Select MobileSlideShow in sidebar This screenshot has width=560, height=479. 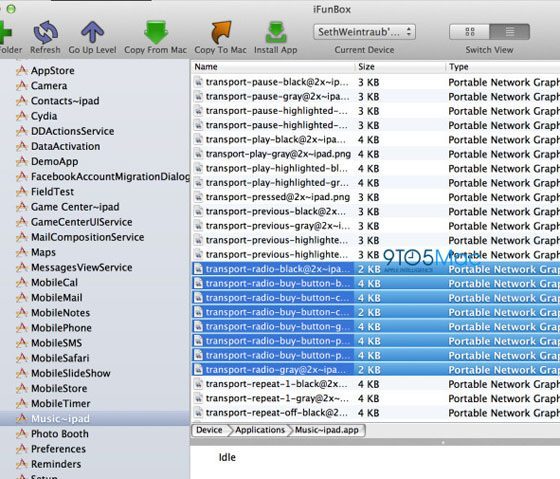[x=71, y=373]
